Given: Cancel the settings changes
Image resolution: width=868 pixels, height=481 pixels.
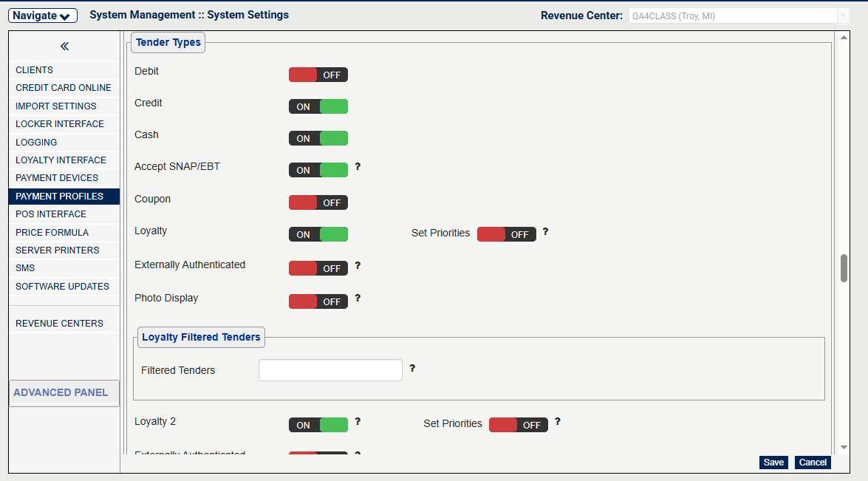Looking at the screenshot, I should 813,463.
